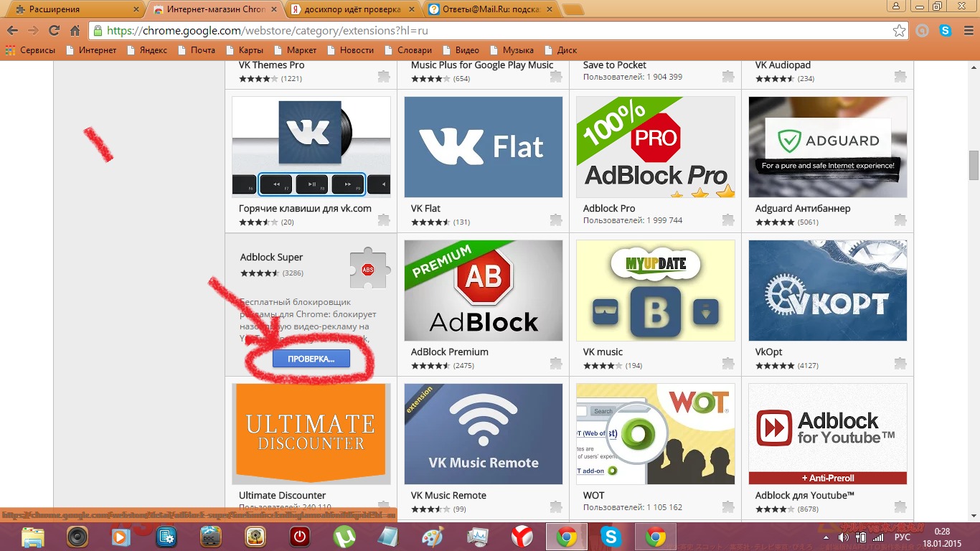Click the Adblock Super title text
Viewport: 980px width, 551px height.
272,257
